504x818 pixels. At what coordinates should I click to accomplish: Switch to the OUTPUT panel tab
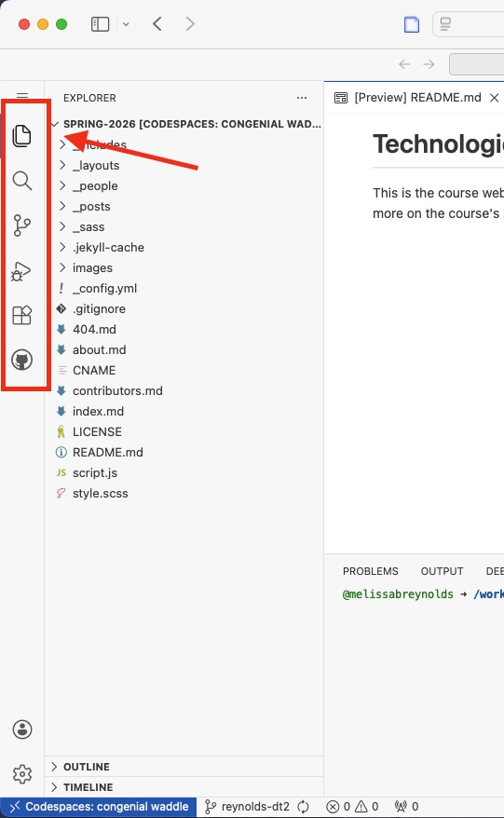(x=442, y=571)
